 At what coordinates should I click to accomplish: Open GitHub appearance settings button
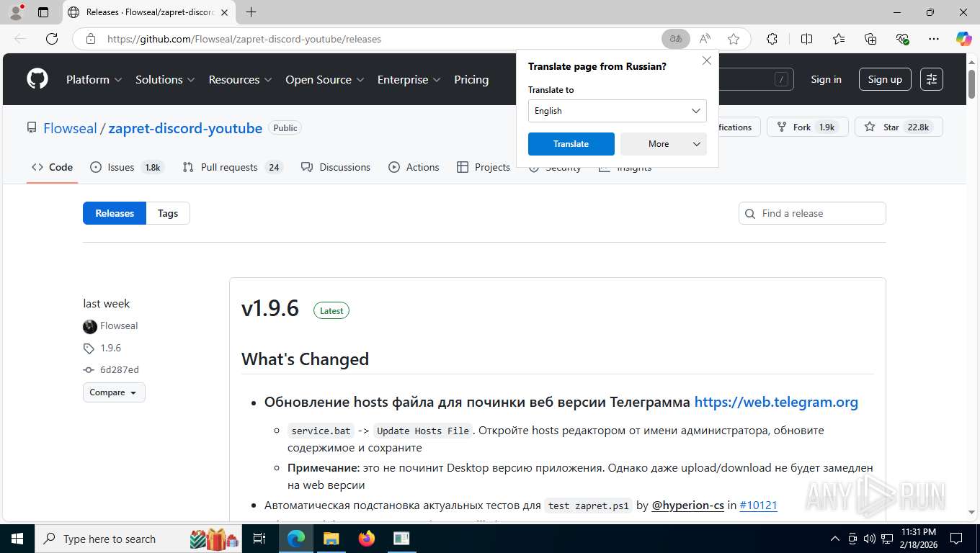pyautogui.click(x=932, y=79)
